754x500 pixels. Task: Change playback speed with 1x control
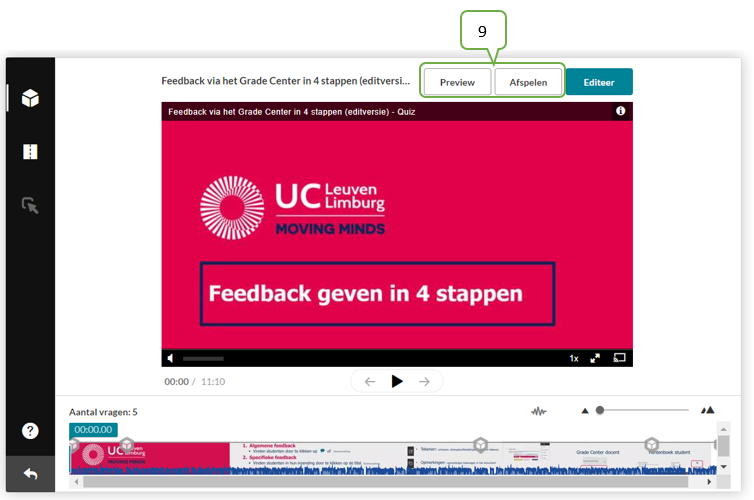[574, 359]
